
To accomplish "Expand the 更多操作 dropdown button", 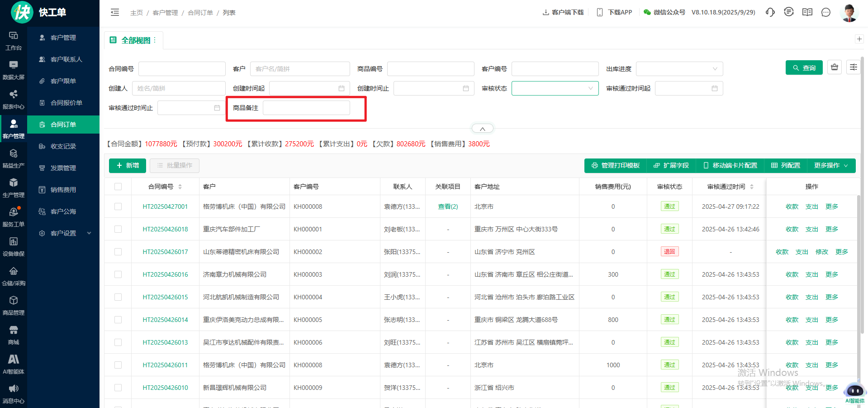I will 831,166.
